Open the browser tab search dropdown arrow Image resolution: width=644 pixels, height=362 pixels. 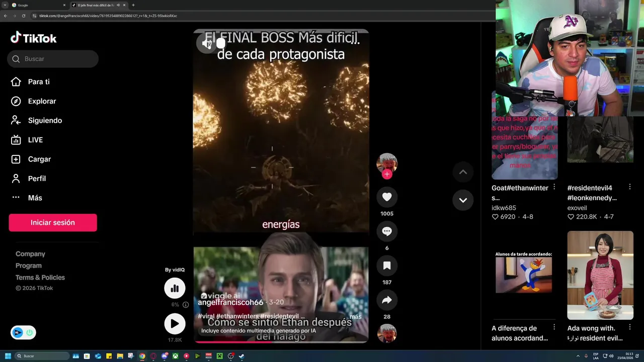pyautogui.click(x=5, y=5)
